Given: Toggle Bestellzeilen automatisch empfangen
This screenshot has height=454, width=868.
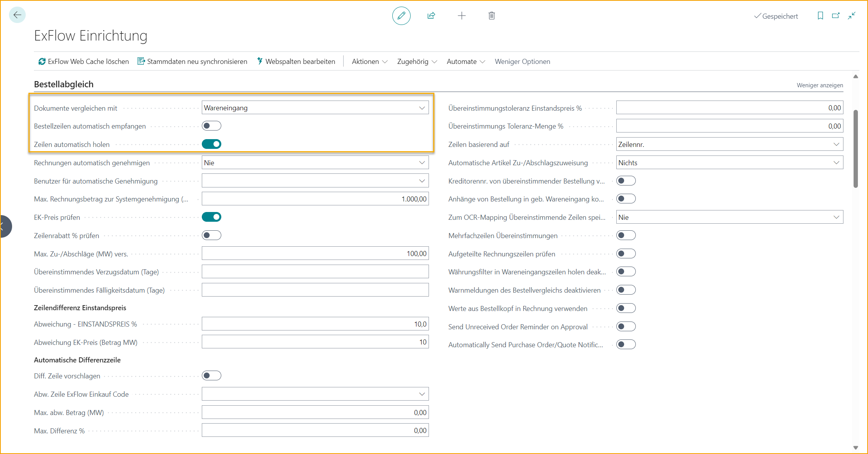Looking at the screenshot, I should point(212,126).
